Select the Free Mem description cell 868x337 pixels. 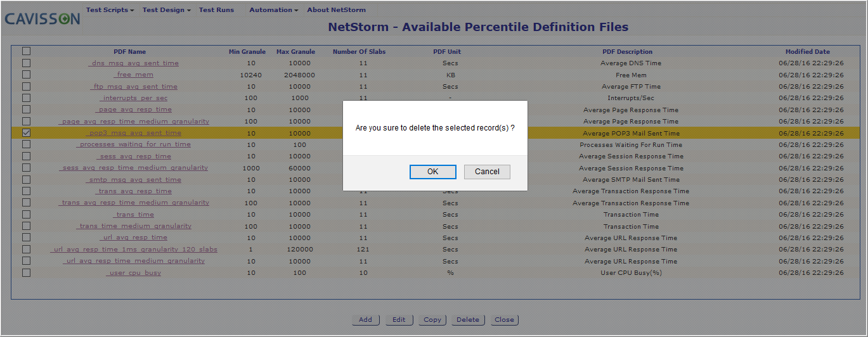(x=631, y=75)
